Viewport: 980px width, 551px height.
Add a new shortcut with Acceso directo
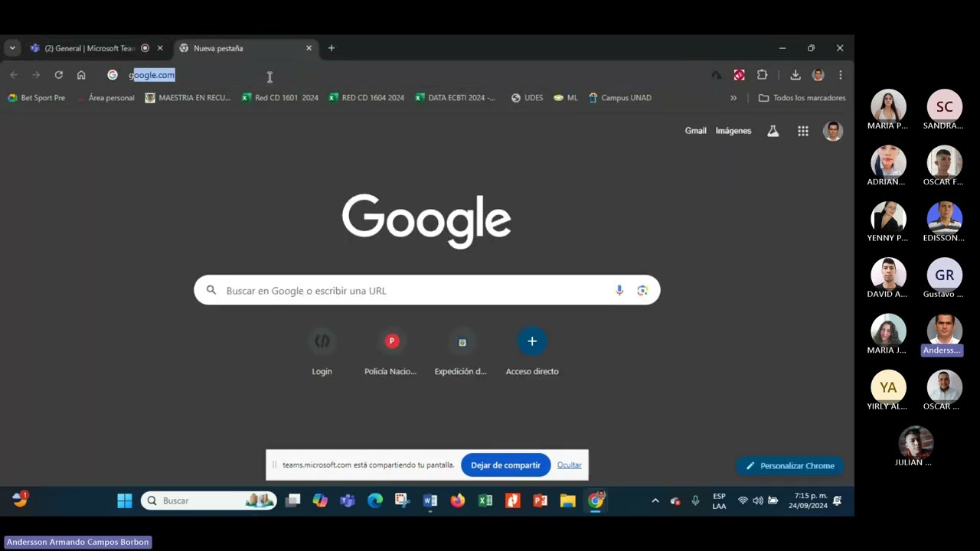[532, 352]
